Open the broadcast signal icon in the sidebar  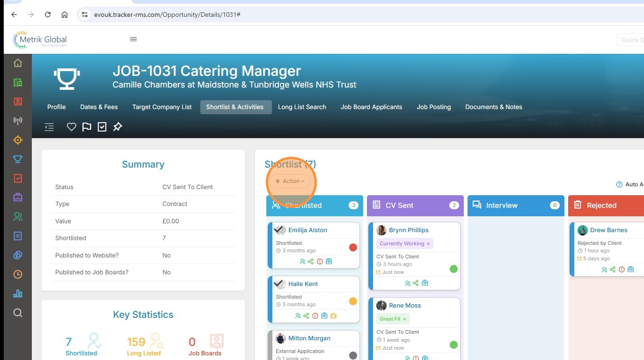(18, 121)
